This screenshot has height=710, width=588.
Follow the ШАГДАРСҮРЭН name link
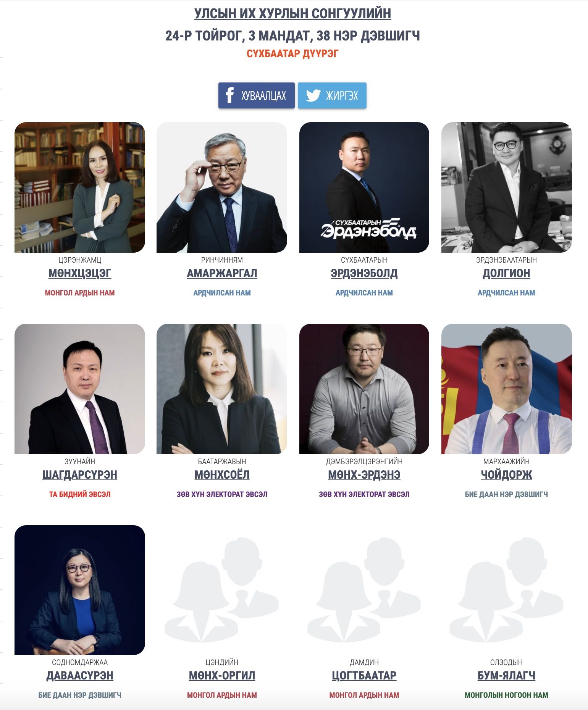click(x=80, y=475)
